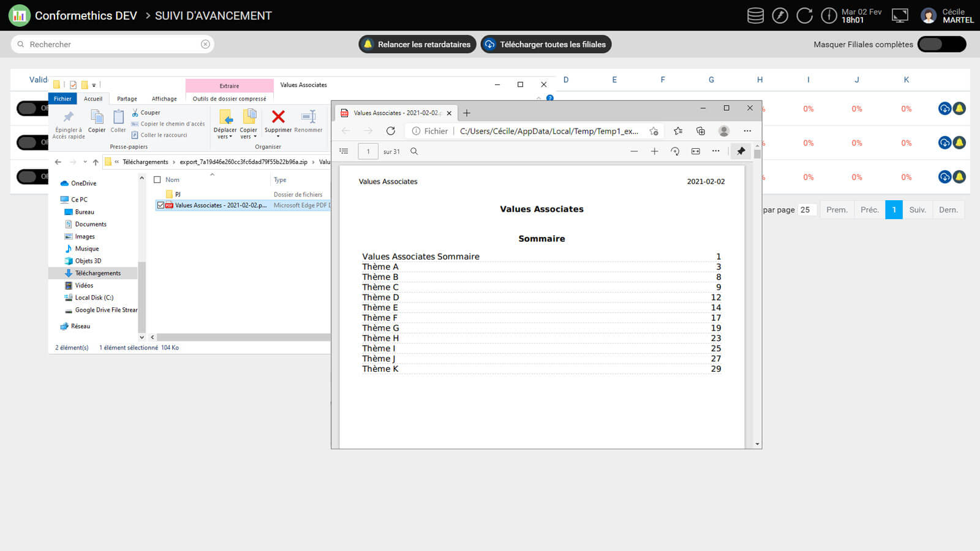Zoom out PDF with minus icon
The width and height of the screenshot is (980, 551).
pyautogui.click(x=634, y=151)
